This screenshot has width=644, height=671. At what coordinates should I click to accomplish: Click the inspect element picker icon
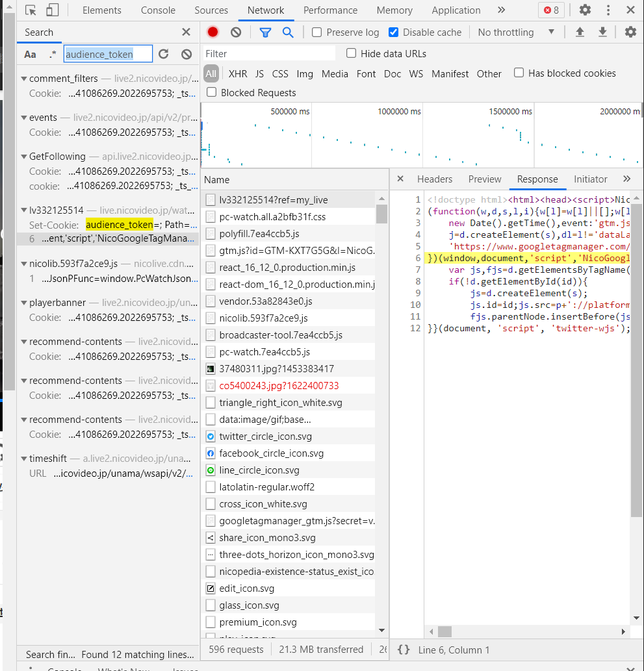[31, 10]
